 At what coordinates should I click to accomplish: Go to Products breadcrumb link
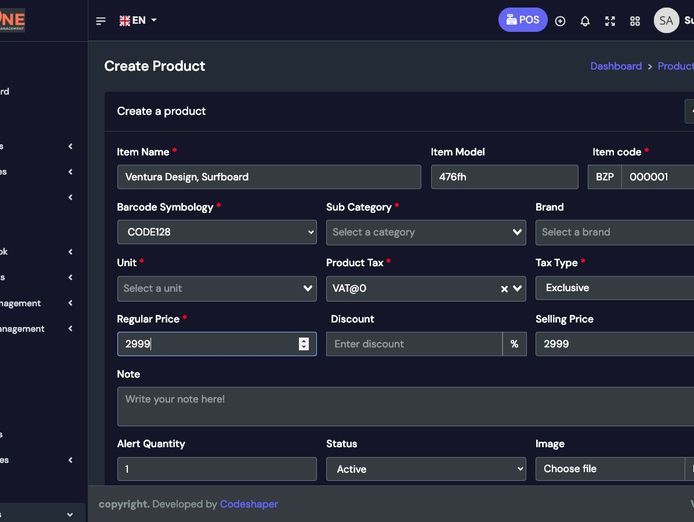pos(675,66)
